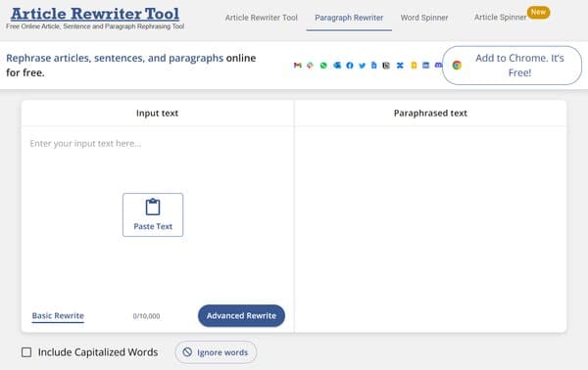Click the green WhatsApp icon
Screen dimensions: 588x370
(x=323, y=66)
